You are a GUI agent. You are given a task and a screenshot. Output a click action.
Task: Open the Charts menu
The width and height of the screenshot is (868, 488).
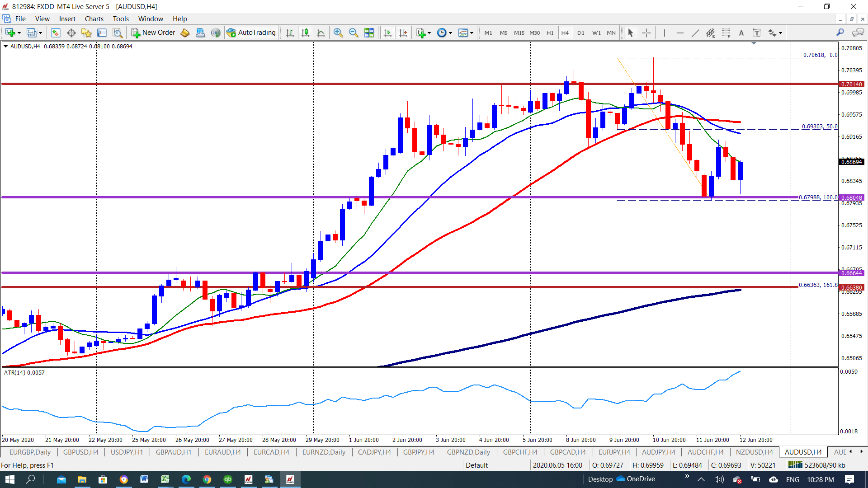click(94, 19)
